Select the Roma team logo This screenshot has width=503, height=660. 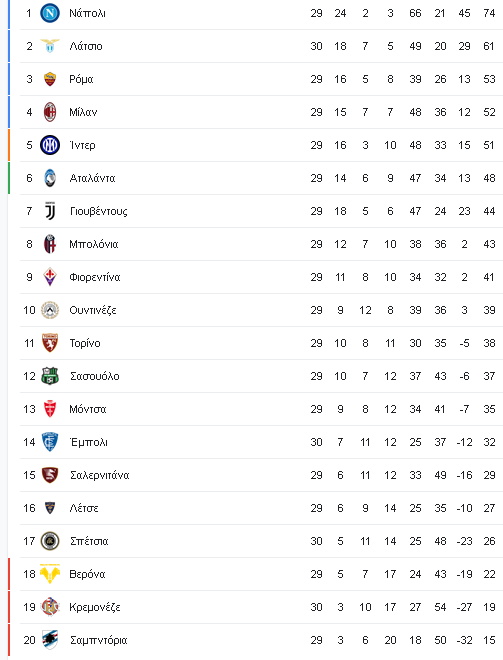pos(50,79)
